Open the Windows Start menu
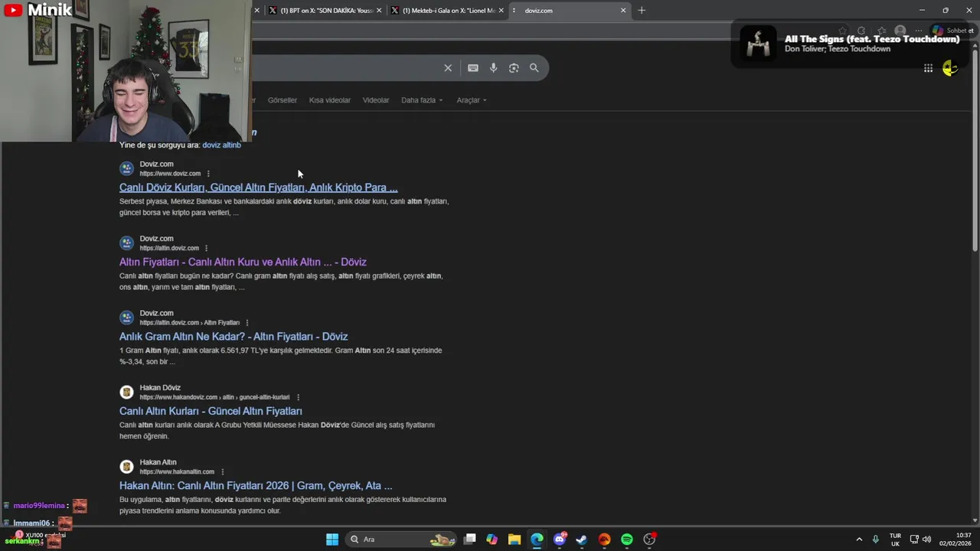 pyautogui.click(x=332, y=540)
